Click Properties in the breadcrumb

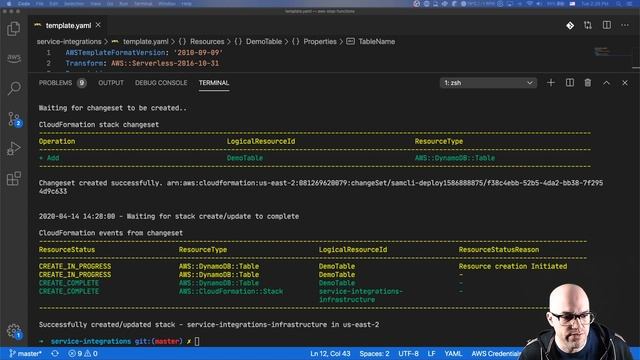pos(320,42)
